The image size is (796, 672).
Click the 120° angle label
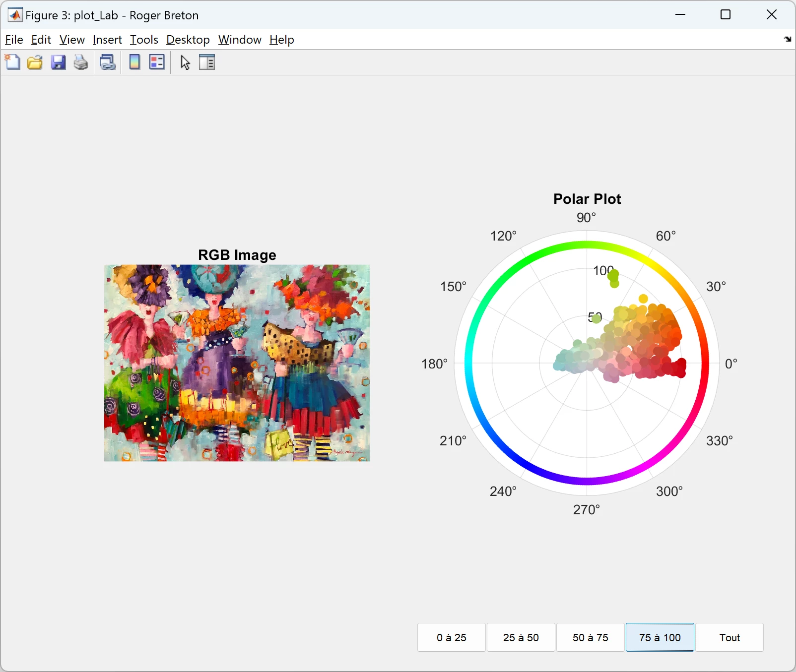click(503, 236)
